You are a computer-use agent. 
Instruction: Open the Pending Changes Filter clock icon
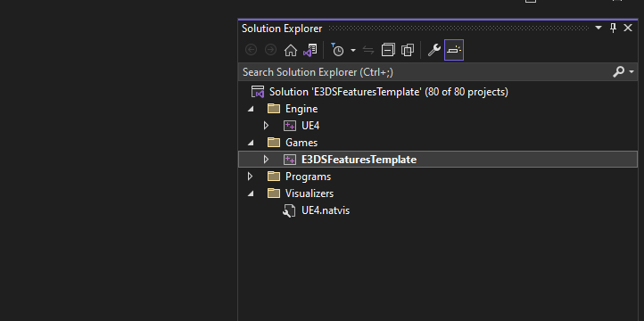pos(337,50)
